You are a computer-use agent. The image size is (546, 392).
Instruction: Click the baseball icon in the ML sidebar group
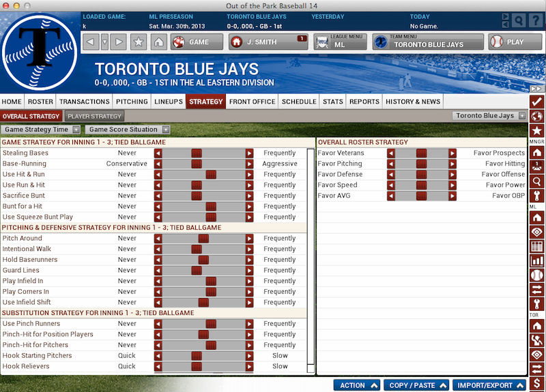tap(536, 275)
